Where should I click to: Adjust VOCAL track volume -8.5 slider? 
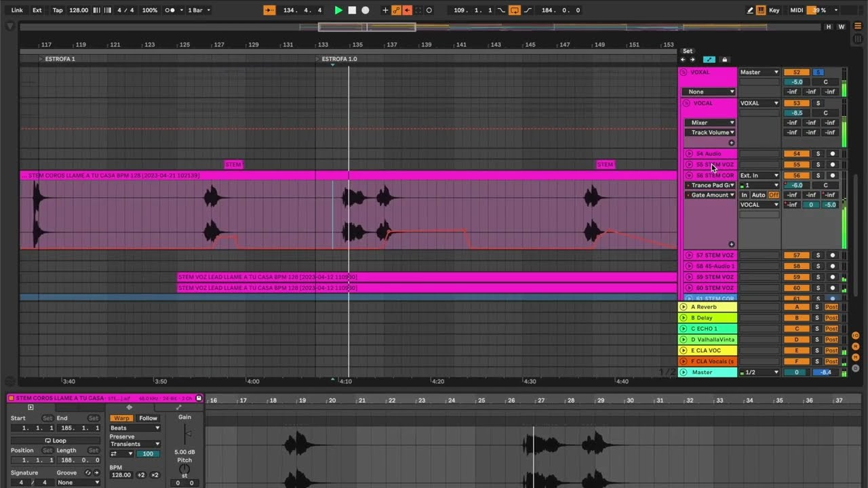pyautogui.click(x=797, y=113)
